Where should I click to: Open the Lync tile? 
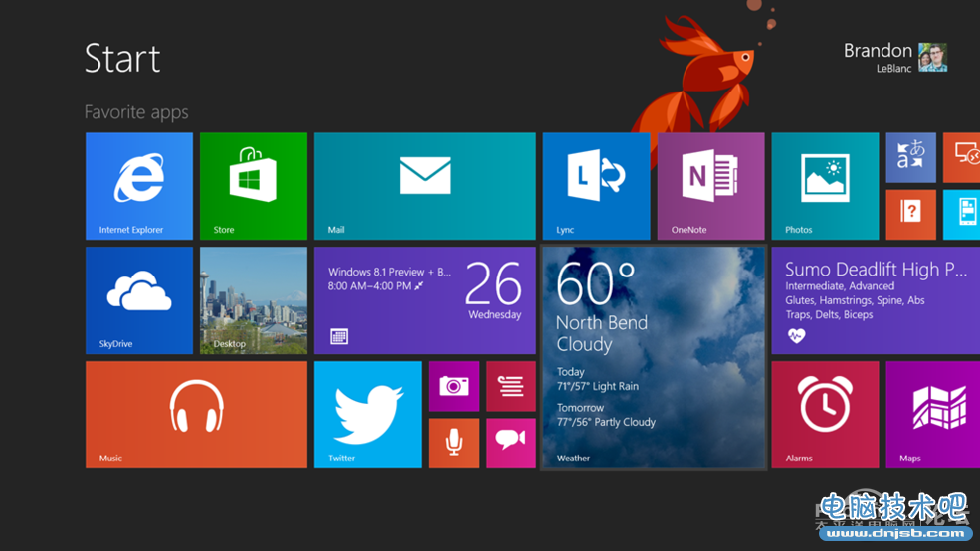[x=596, y=186]
